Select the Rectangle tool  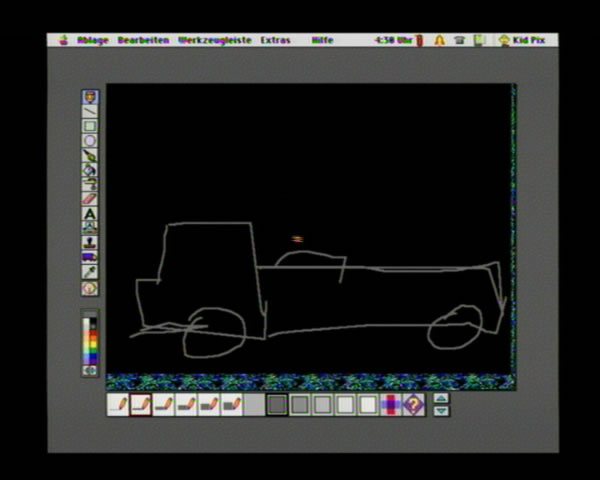coord(90,126)
